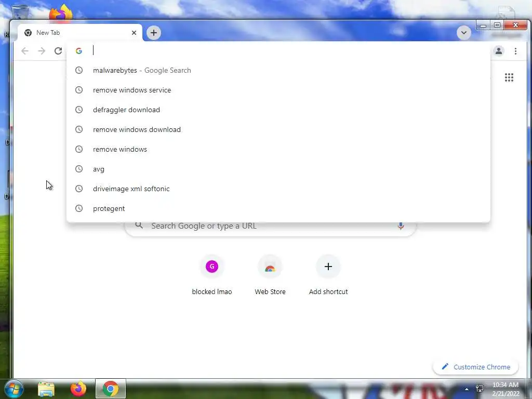This screenshot has width=532, height=399.
Task: Click history clock icon beside avg
Action: 79,169
